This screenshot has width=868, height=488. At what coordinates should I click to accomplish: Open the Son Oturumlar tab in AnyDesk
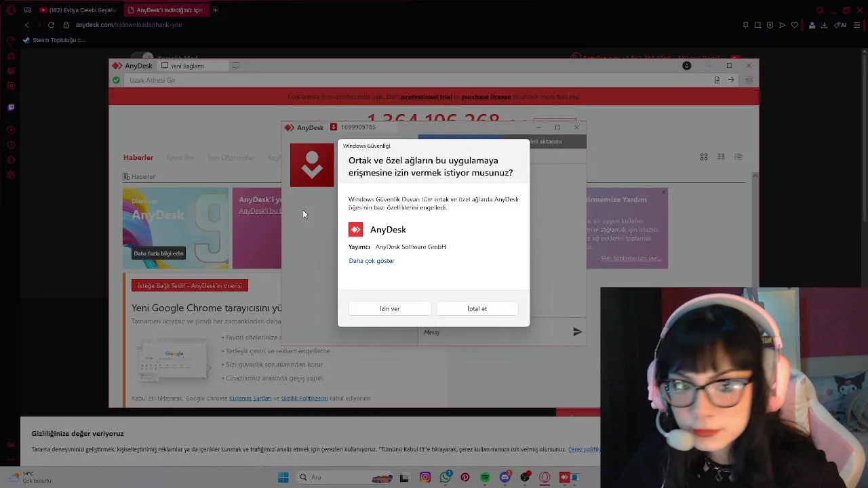[x=231, y=157]
